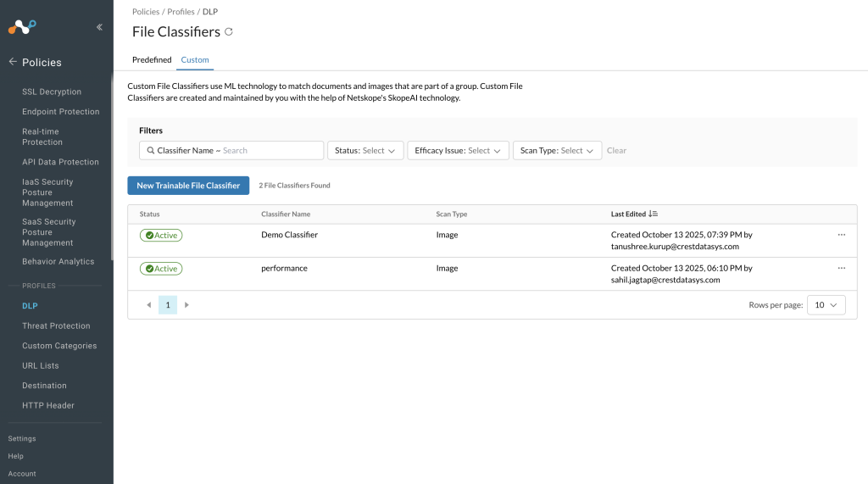Sort by Last Edited column icon
The width and height of the screenshot is (868, 484).
point(654,214)
